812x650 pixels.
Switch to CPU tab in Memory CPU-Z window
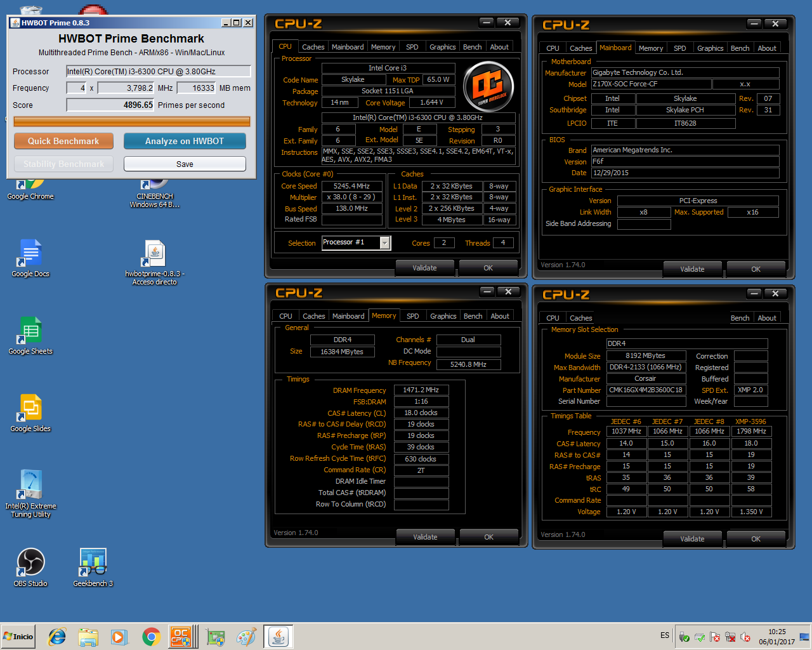click(285, 316)
